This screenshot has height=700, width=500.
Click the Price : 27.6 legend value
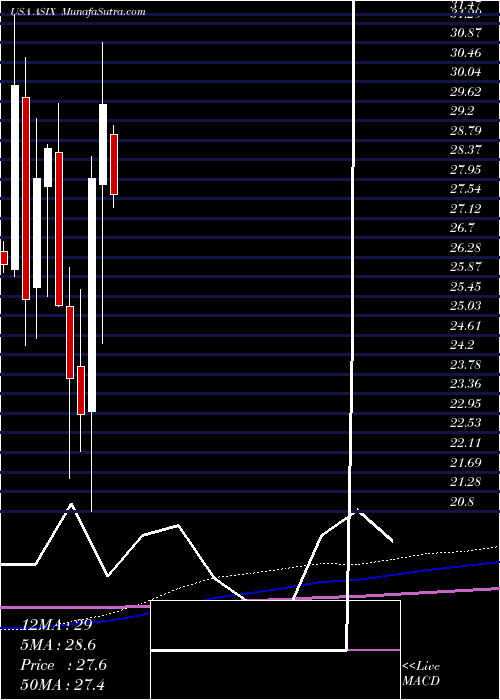pyautogui.click(x=63, y=665)
